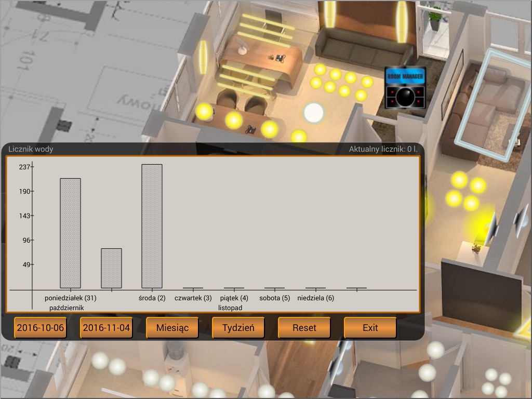Open the end date 2016-11-04 picker
The width and height of the screenshot is (532, 399).
[x=106, y=328]
